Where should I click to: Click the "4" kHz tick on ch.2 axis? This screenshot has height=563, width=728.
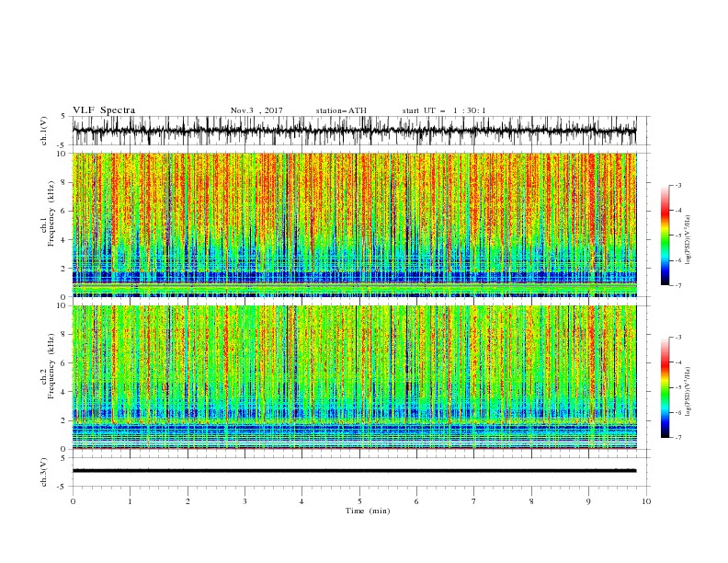[63, 392]
